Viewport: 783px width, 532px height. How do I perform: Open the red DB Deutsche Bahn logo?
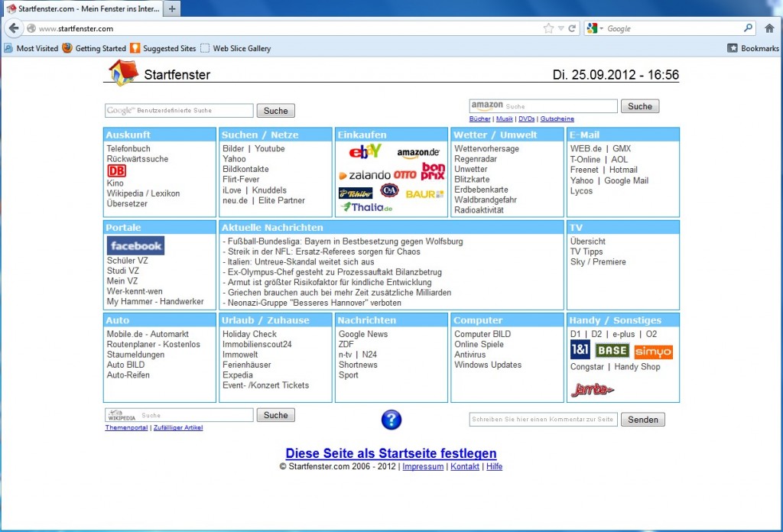click(x=116, y=170)
